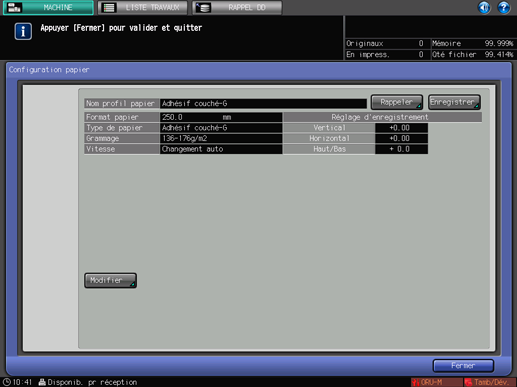The width and height of the screenshot is (517, 387).
Task: Click the Vertical value +0.00
Action: [x=401, y=128]
